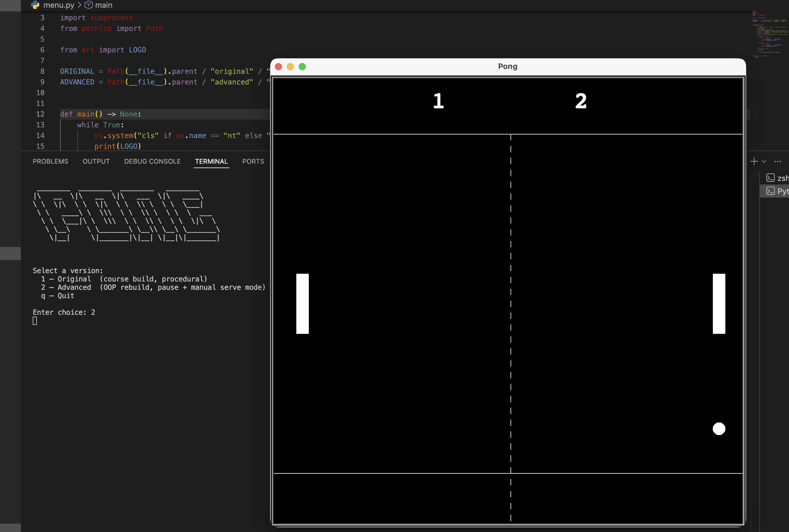
Task: Click the 'q – Quit' terminal line
Action: (57, 295)
